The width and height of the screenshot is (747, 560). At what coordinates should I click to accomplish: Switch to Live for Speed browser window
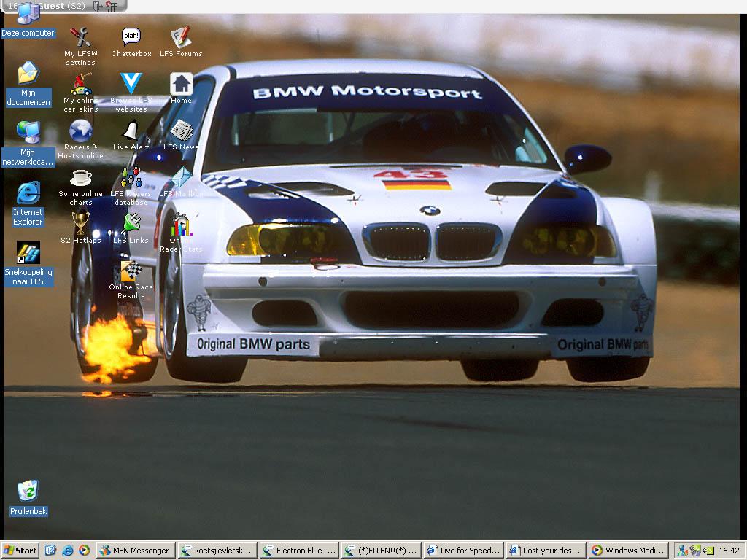point(463,551)
